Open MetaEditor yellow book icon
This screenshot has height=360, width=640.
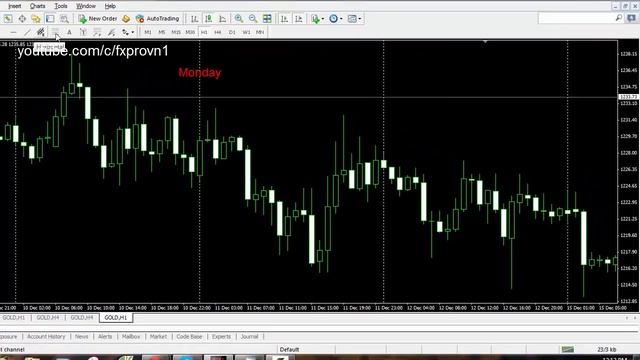126,19
